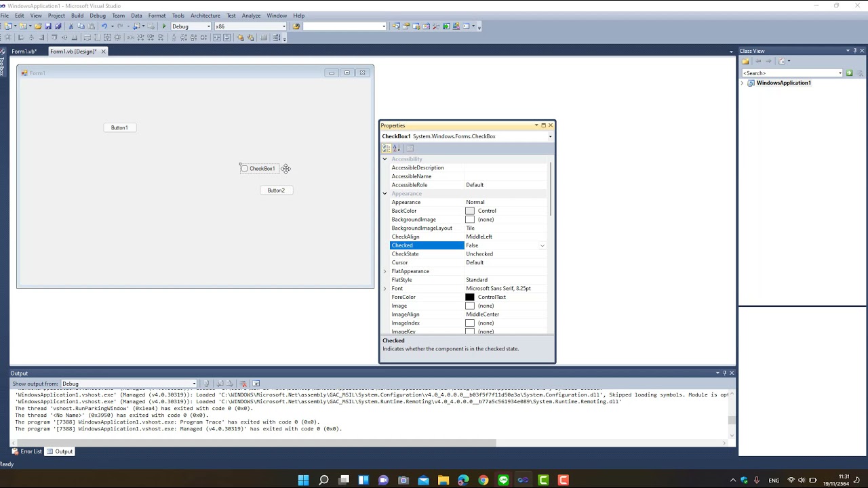Close the Form1.vb [Design] tab
Viewport: 868px width, 488px height.
[104, 52]
